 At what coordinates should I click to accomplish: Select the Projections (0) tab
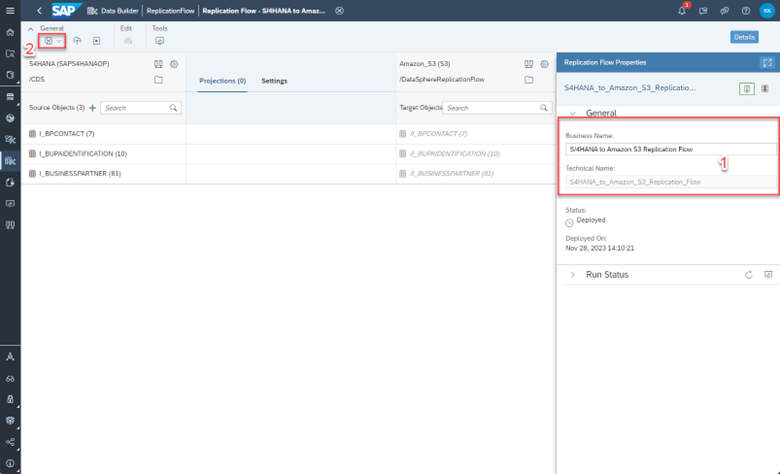pyautogui.click(x=222, y=81)
